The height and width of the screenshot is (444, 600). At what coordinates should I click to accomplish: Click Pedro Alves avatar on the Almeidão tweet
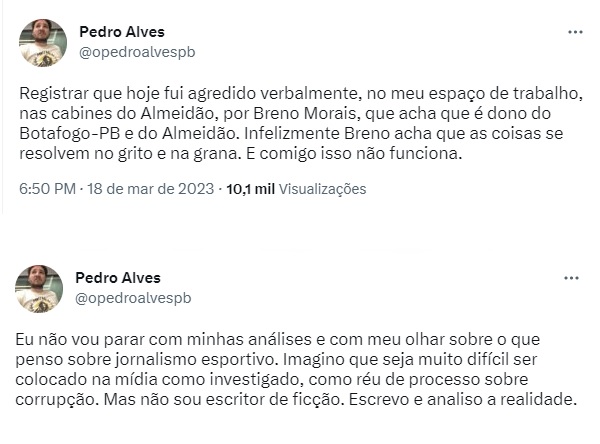(43, 43)
